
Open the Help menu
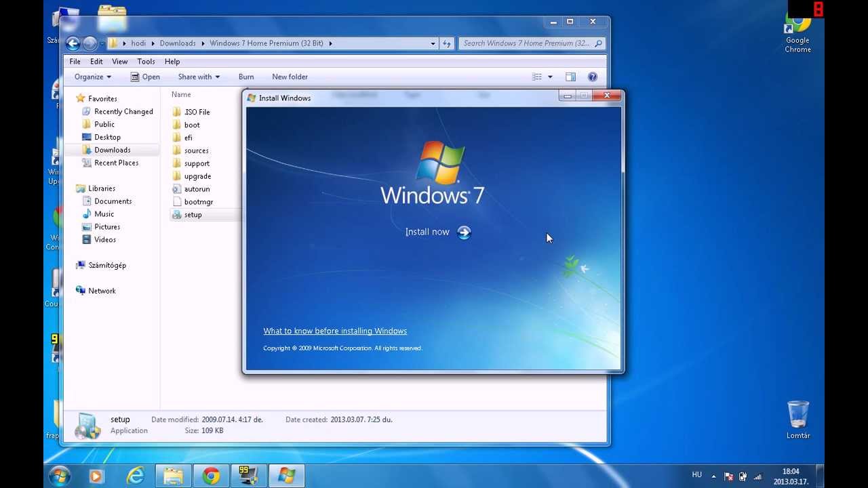click(172, 62)
